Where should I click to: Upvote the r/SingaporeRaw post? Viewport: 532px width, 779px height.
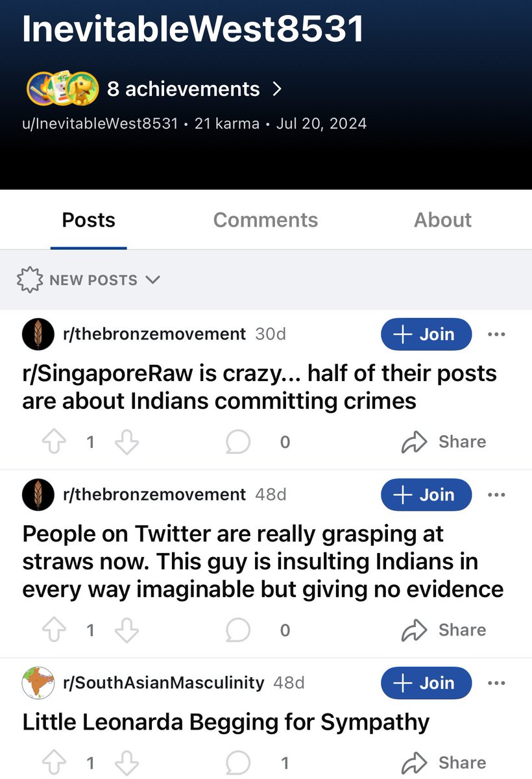54,443
